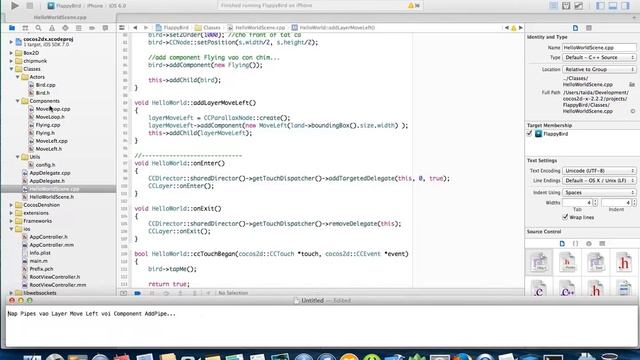Screen dimensions: 640x360
Task: Switch to Standard editor mode
Action: (553, 6)
